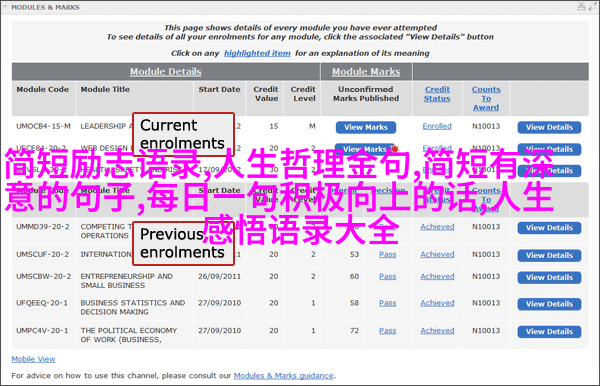Click the Module Details header link
The image size is (600, 386).
tap(166, 72)
